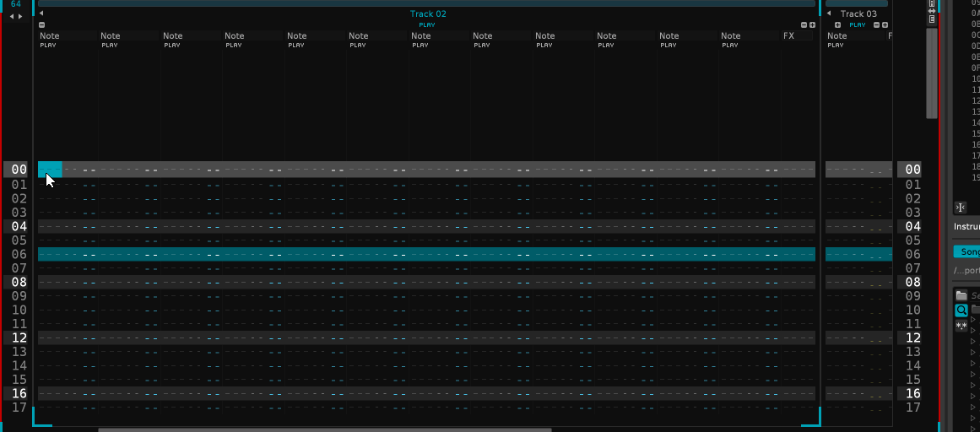Toggle PLAY on first Note column
The height and width of the screenshot is (432, 980).
[47, 46]
